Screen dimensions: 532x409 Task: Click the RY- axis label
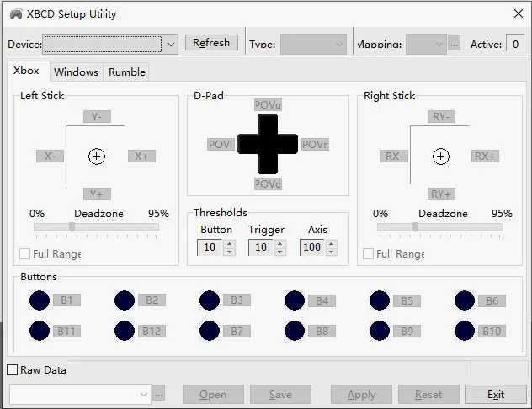441,117
